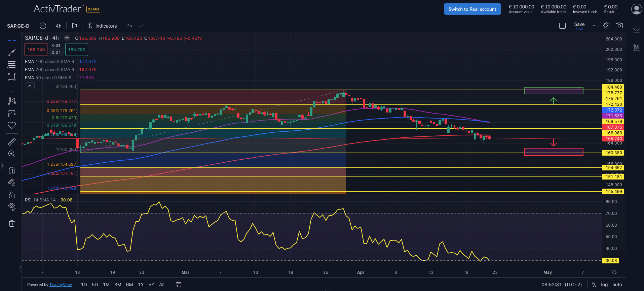The width and height of the screenshot is (644, 291).
Task: Select the text annotation tool
Action: click(12, 89)
